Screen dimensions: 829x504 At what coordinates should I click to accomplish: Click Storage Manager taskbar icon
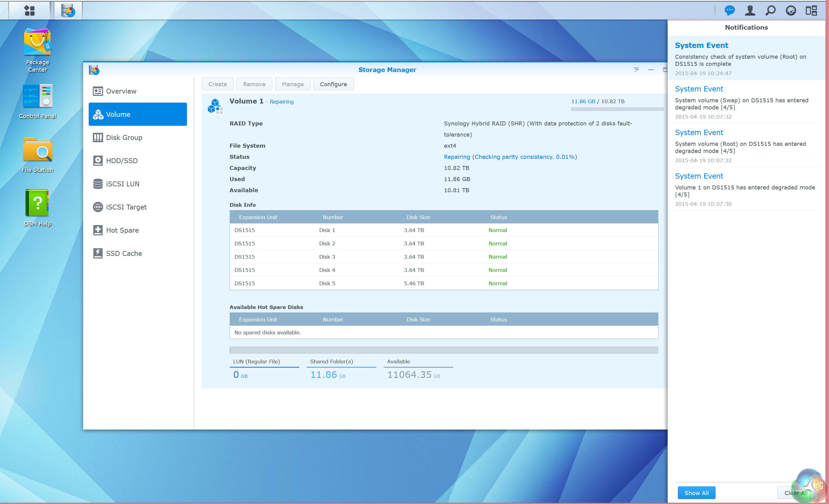(x=68, y=11)
